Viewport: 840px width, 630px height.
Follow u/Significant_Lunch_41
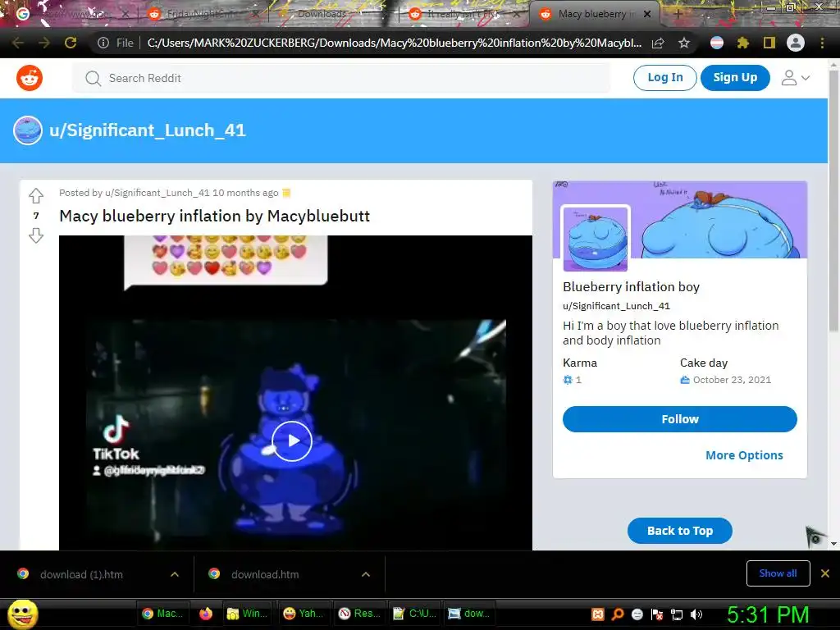[680, 419]
